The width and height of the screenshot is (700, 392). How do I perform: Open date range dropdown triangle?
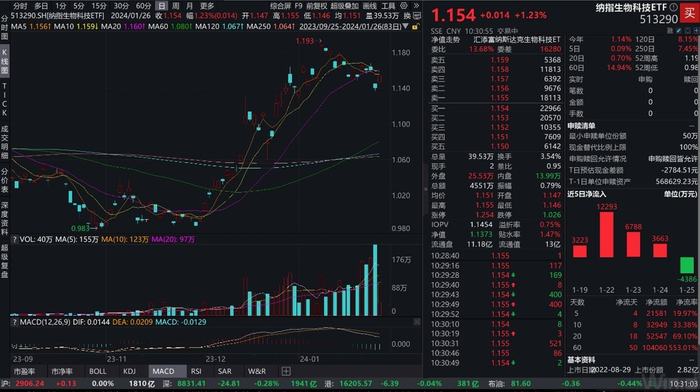[x=405, y=27]
